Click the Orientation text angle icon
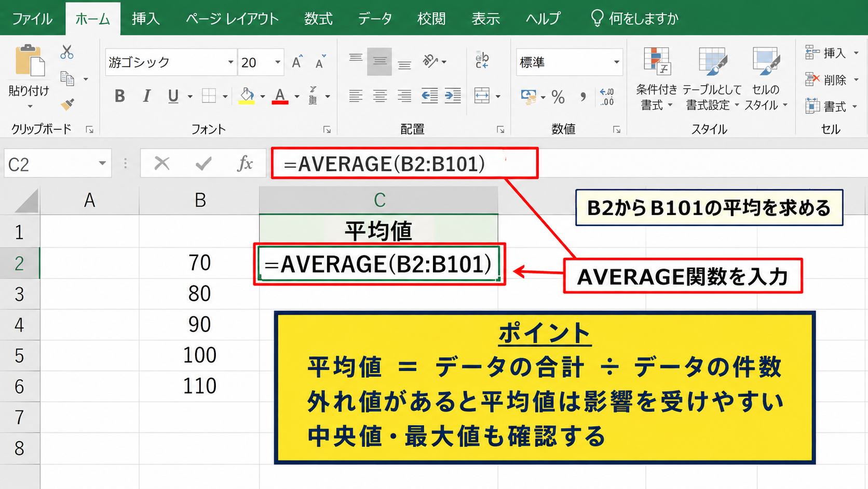The image size is (868, 489). [430, 61]
